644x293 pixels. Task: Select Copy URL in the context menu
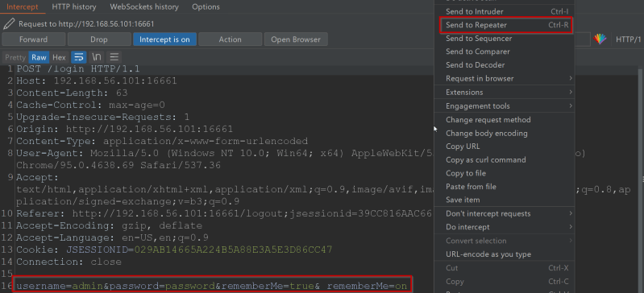[x=505, y=146]
